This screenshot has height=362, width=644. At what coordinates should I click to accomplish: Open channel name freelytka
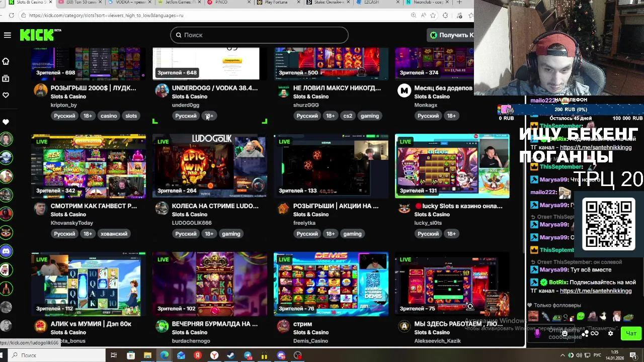pos(304,223)
